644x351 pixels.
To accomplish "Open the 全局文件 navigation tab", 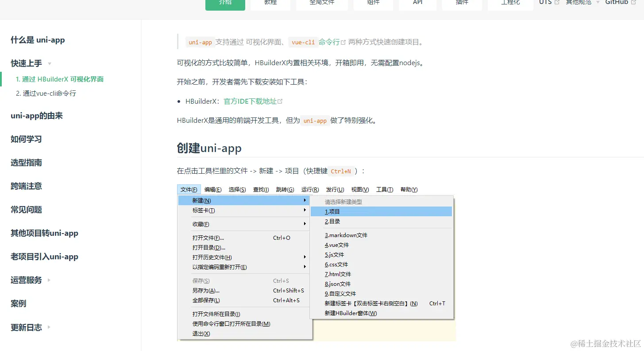I will pyautogui.click(x=322, y=4).
